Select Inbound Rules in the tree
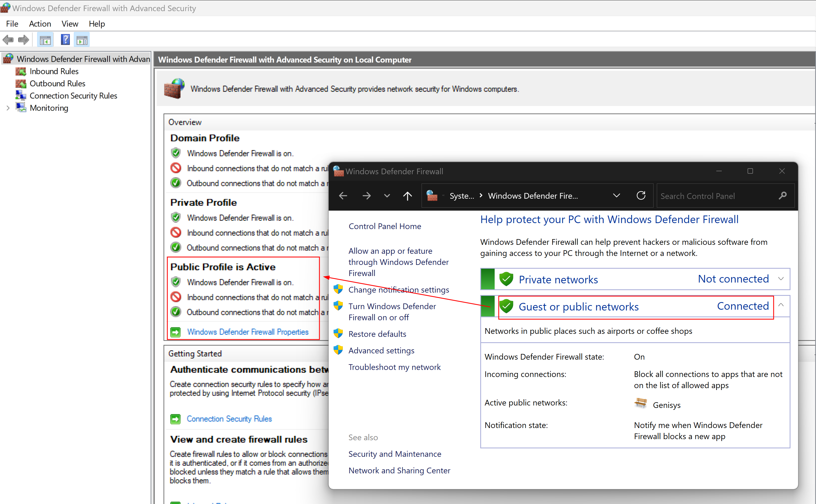 pos(54,71)
